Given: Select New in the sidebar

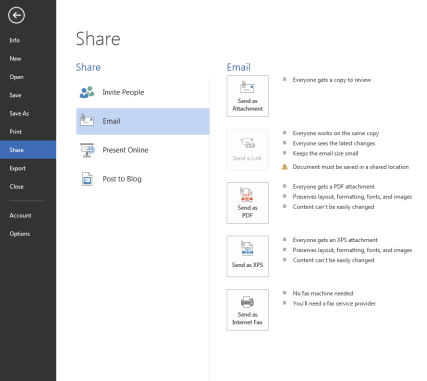Looking at the screenshot, I should (x=15, y=59).
